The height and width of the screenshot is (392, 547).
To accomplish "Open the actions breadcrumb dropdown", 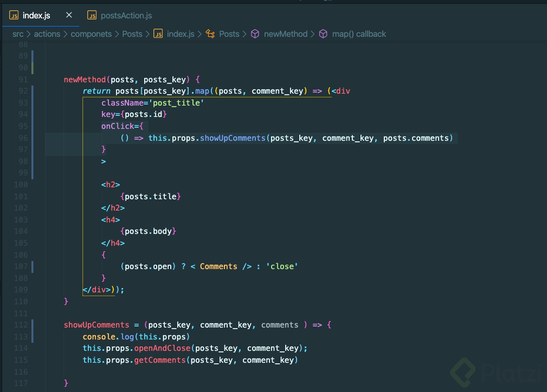I will pos(47,34).
